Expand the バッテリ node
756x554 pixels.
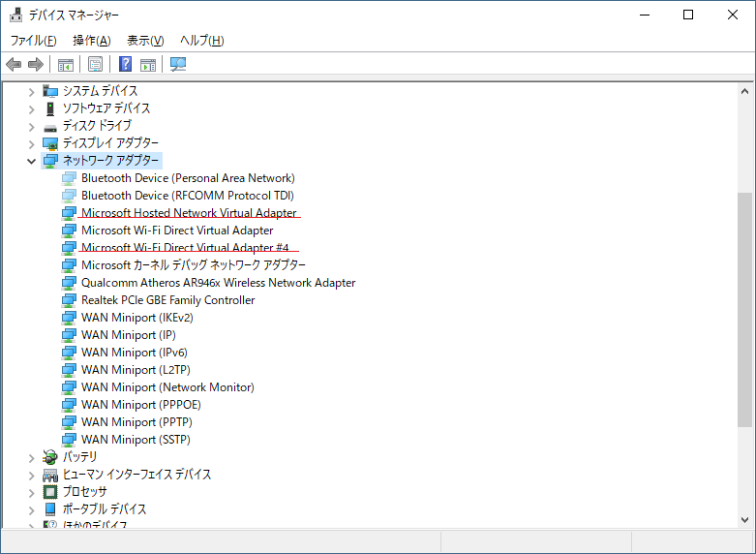pyautogui.click(x=32, y=457)
